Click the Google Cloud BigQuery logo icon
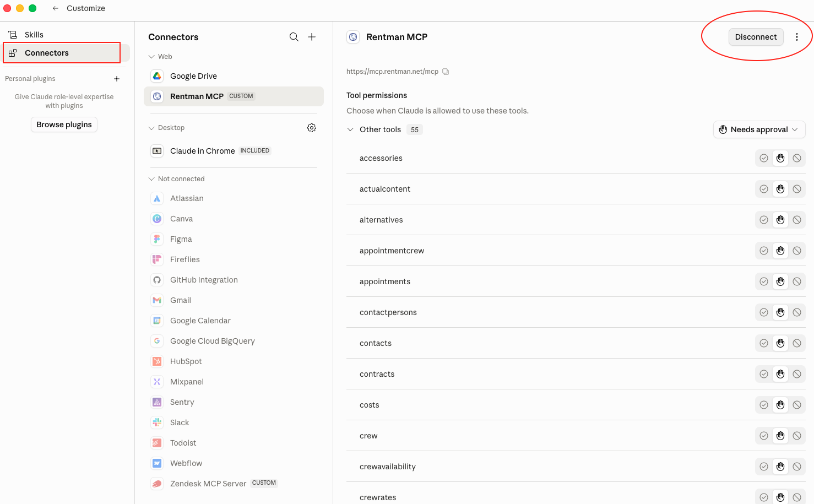 coord(157,341)
